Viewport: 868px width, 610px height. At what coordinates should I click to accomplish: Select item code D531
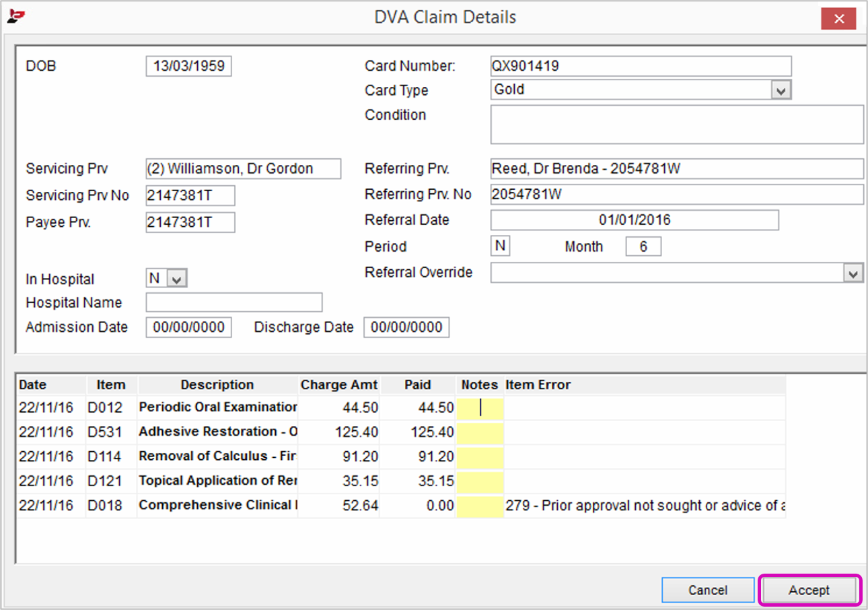click(104, 432)
